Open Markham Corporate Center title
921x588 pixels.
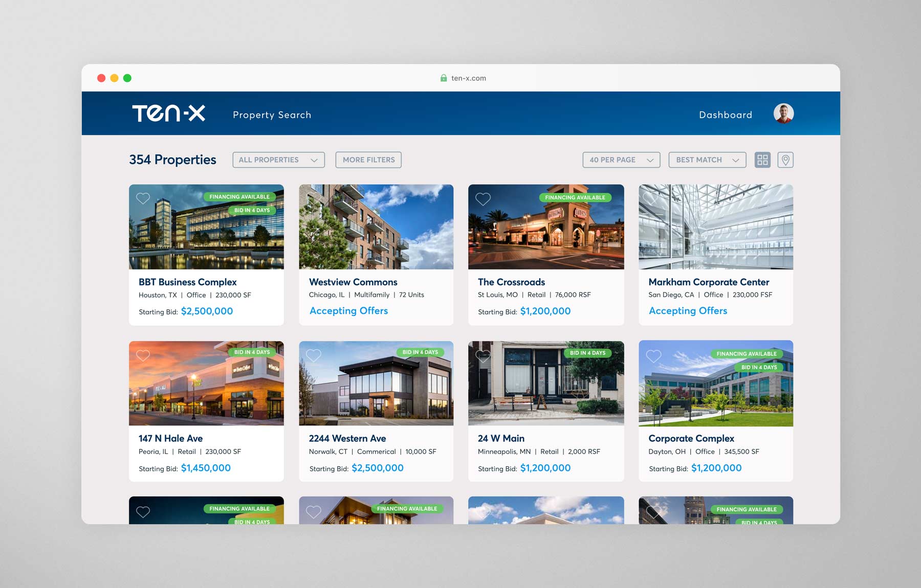[x=709, y=282]
